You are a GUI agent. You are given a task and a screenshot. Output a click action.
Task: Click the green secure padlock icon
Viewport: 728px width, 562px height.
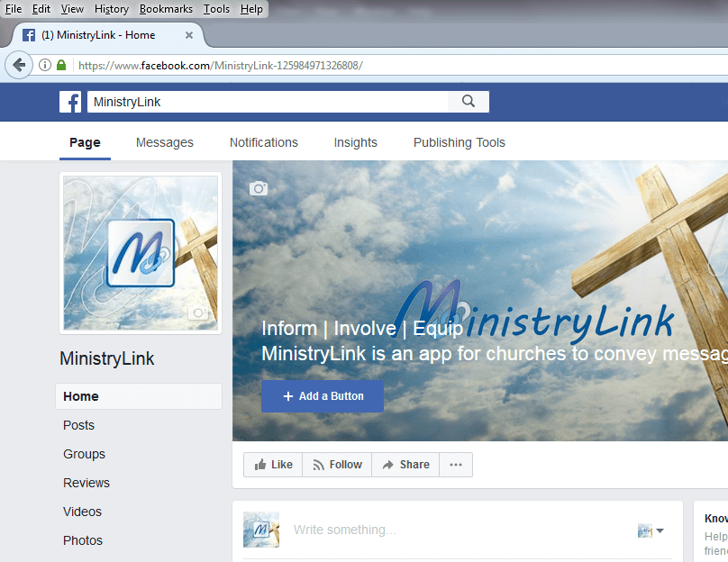point(61,65)
